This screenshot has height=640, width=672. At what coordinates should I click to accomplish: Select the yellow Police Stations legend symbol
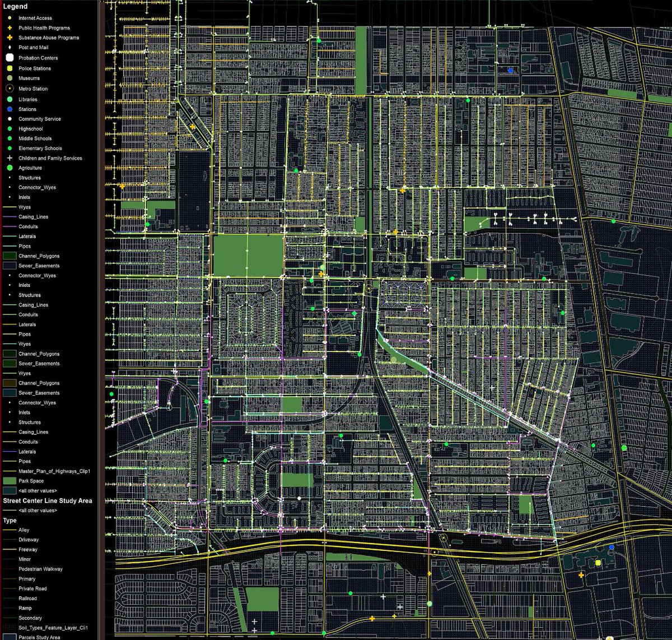click(x=10, y=68)
